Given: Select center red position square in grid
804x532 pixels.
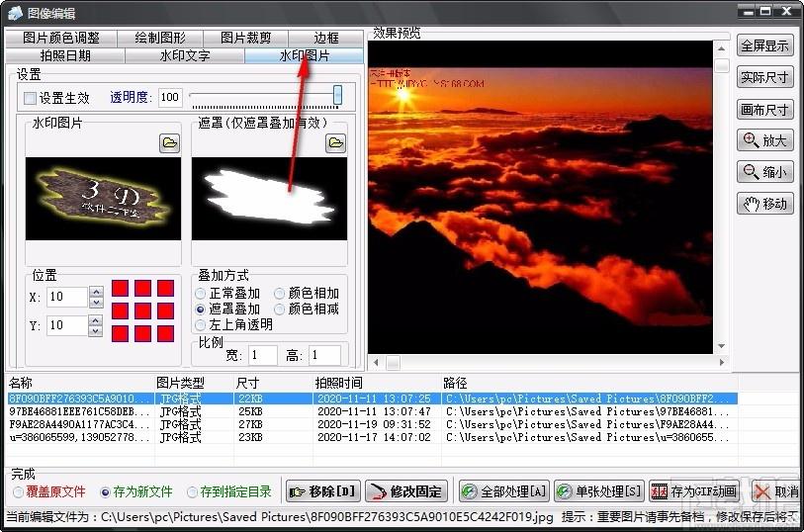Looking at the screenshot, I should point(142,310).
